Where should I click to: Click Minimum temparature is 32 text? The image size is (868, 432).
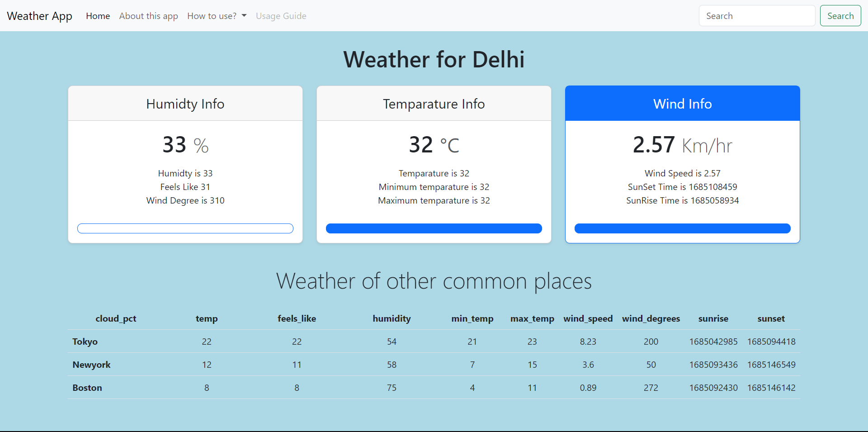click(434, 187)
